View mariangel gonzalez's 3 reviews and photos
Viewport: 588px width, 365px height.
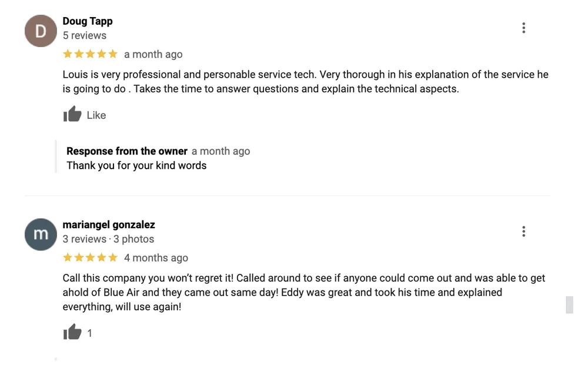pos(108,239)
